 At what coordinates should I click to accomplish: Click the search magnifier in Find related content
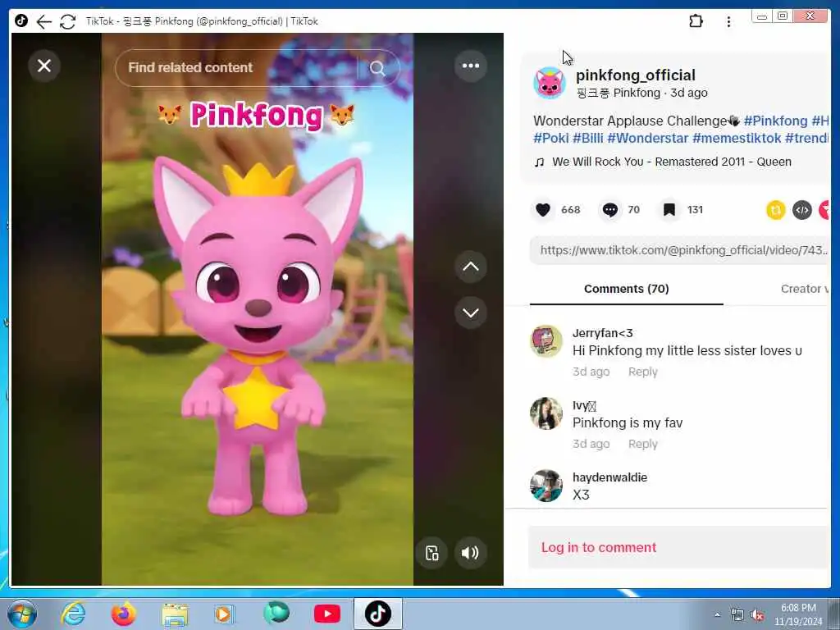pos(377,68)
